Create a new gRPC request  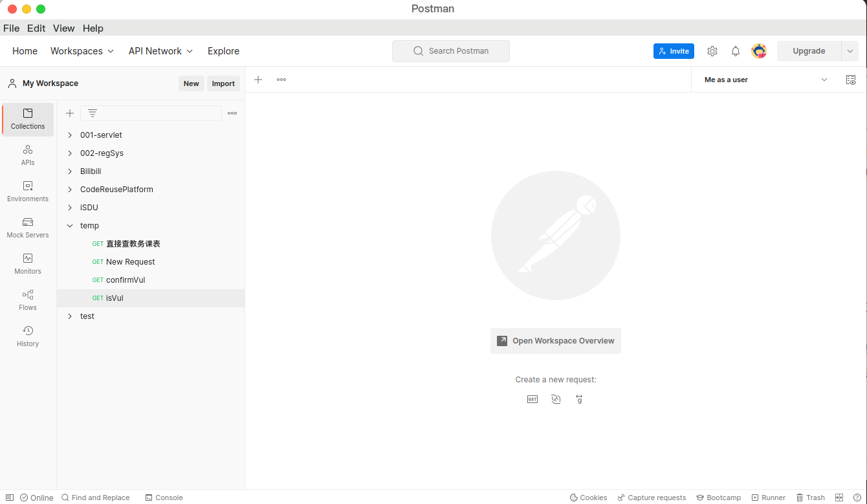coord(579,399)
